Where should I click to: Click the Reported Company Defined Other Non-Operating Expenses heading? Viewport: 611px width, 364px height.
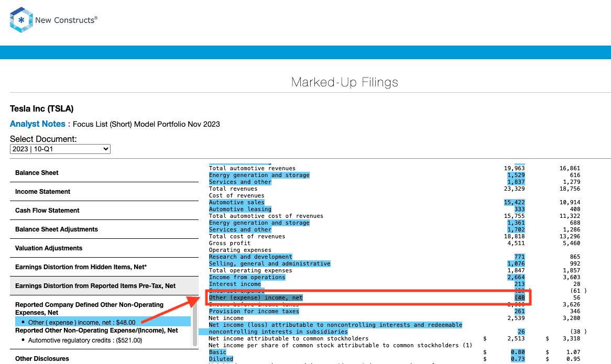[x=89, y=308]
